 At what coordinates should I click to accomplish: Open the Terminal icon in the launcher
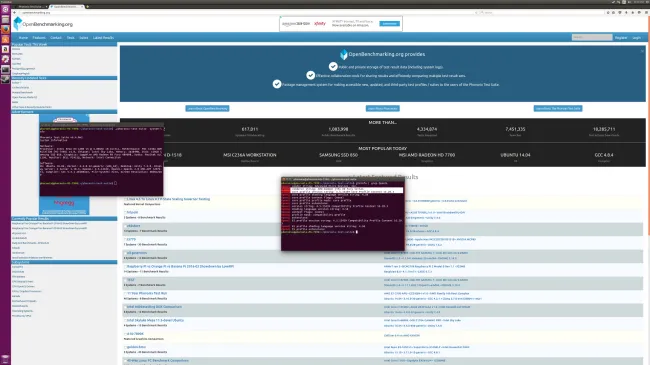(x=5, y=69)
